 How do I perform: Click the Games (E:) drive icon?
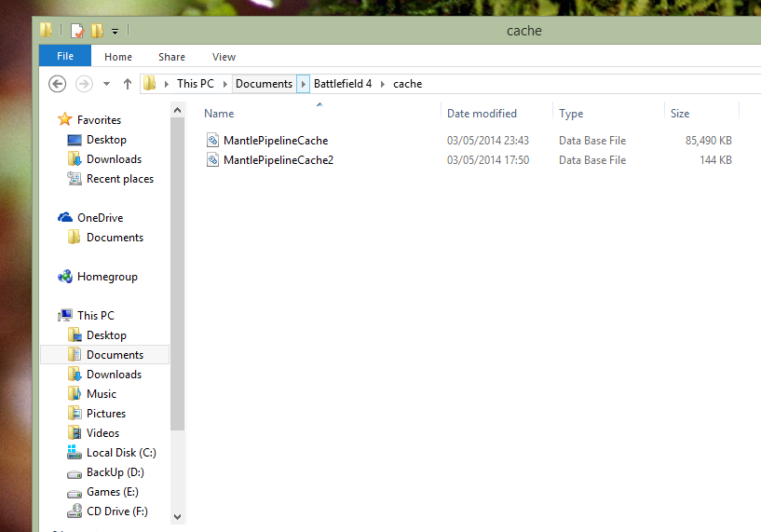pyautogui.click(x=75, y=493)
